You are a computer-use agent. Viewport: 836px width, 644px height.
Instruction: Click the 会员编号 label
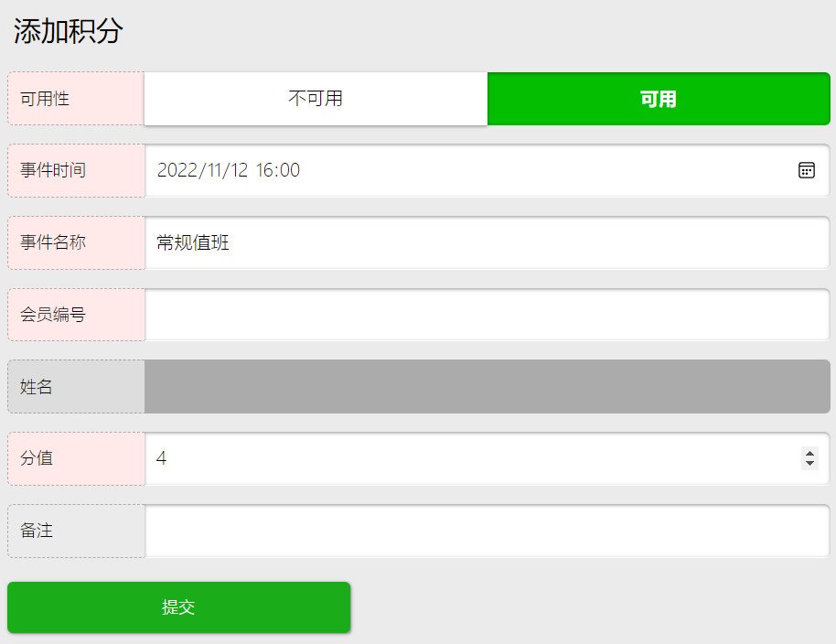(53, 315)
